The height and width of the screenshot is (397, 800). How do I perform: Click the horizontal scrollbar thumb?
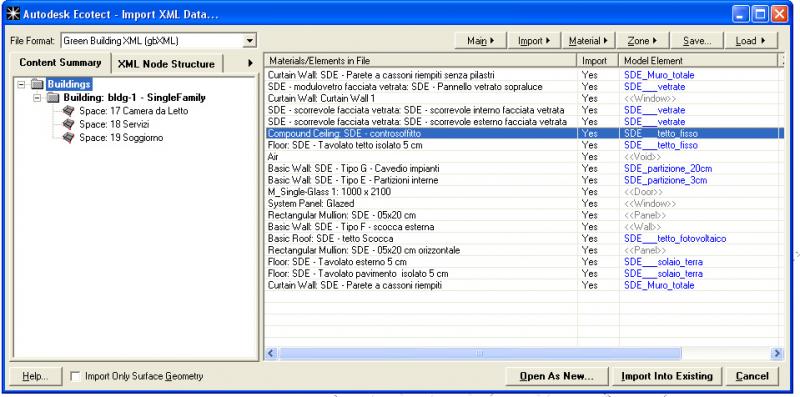[x=480, y=353]
